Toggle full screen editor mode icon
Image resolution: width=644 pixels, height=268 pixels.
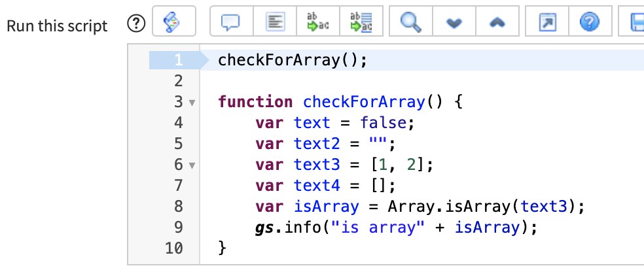click(x=545, y=24)
